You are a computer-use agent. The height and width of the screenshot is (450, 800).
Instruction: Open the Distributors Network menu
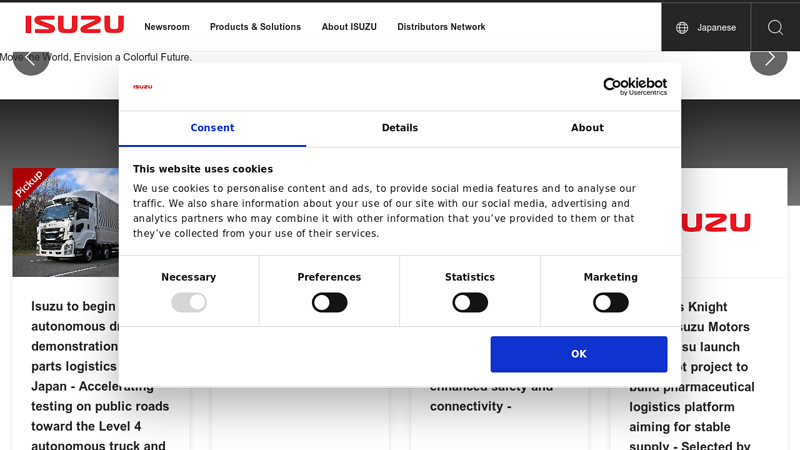click(441, 27)
